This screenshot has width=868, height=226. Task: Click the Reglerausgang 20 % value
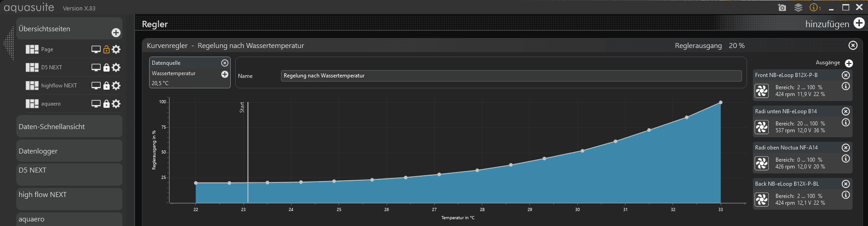[x=737, y=46]
